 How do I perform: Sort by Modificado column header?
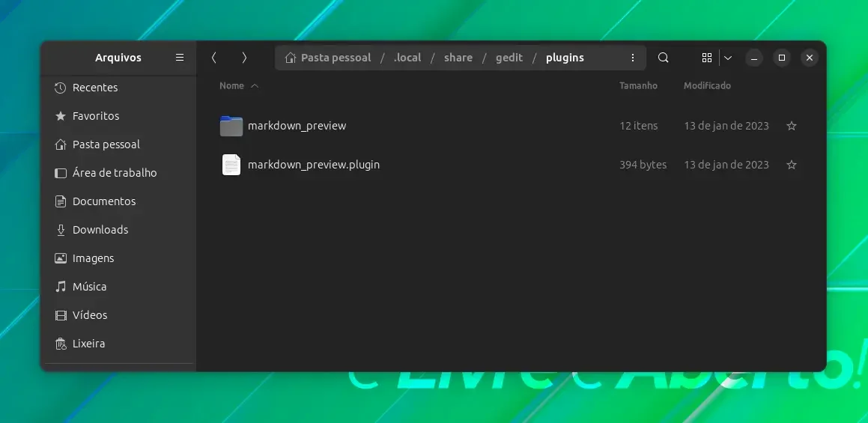(x=707, y=86)
